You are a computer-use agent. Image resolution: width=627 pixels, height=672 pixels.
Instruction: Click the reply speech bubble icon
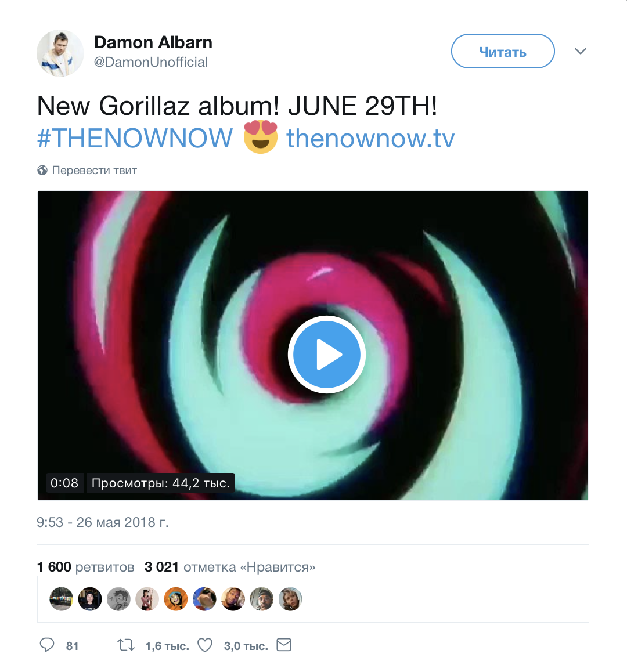(47, 645)
